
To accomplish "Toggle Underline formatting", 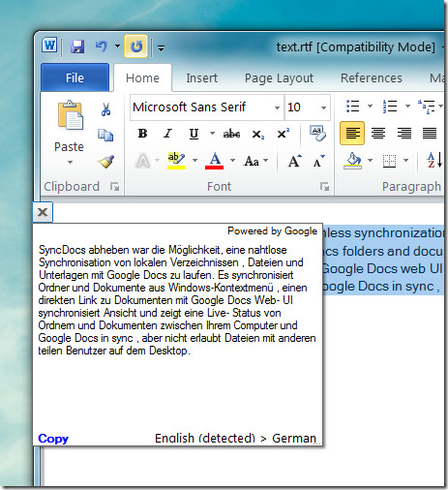I will click(194, 134).
